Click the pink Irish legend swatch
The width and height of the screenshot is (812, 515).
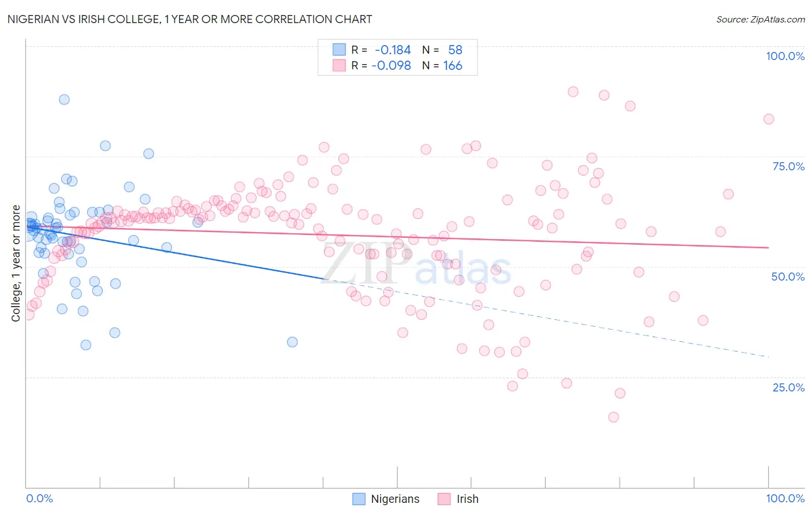(444, 499)
